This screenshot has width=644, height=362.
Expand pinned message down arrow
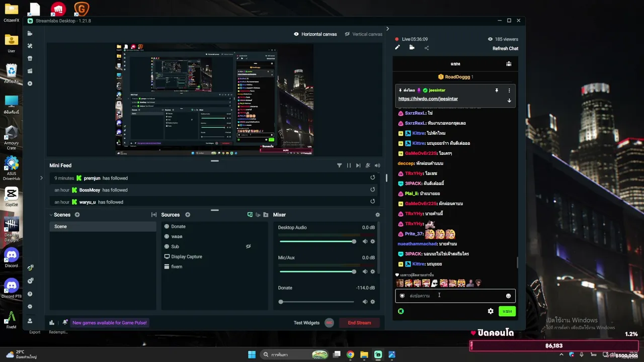click(x=509, y=101)
